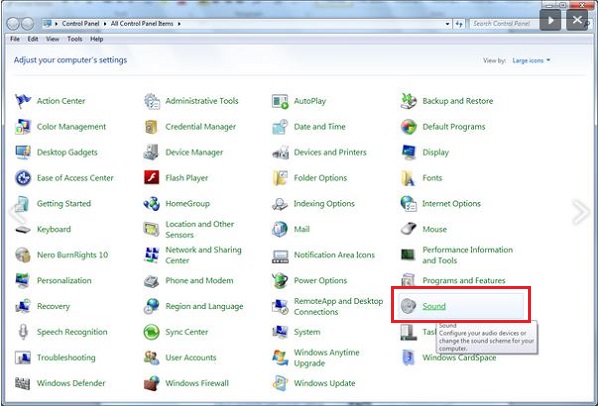Image resolution: width=600 pixels, height=406 pixels.
Task: Click the Internet Options link
Action: (451, 204)
